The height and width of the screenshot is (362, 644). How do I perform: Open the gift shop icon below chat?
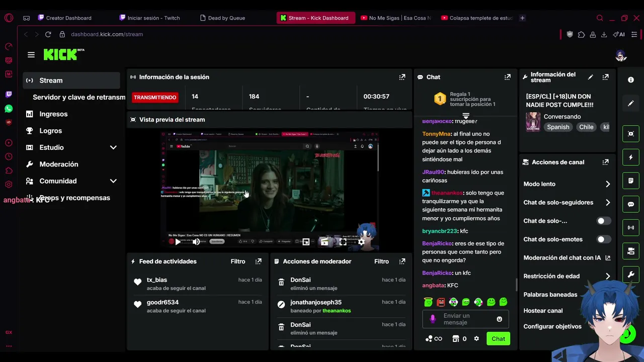(x=456, y=338)
